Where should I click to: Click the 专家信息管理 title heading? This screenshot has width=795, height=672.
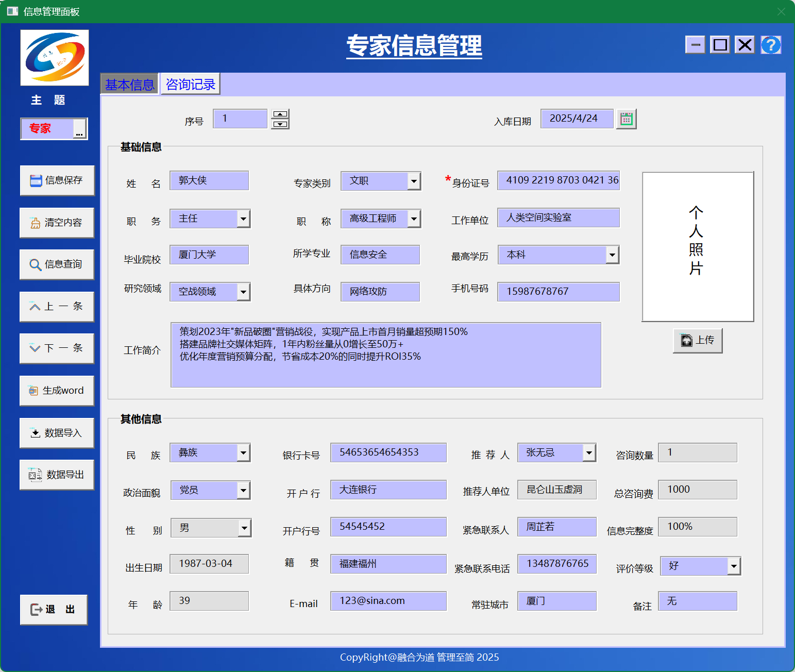[414, 45]
